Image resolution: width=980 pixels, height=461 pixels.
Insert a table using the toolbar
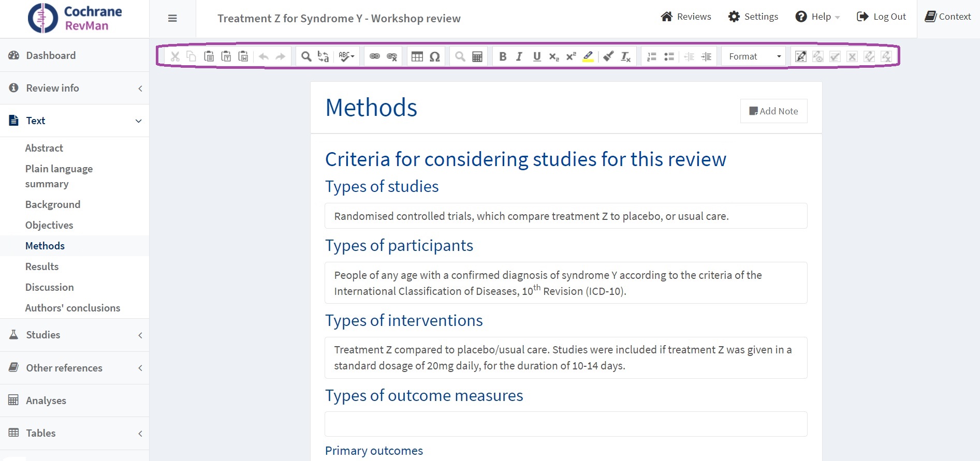point(417,56)
